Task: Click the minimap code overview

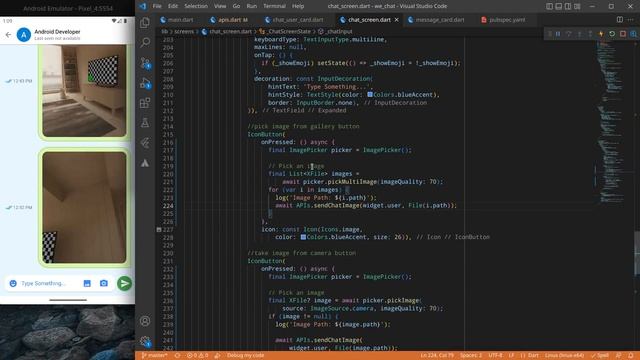Action: [x=612, y=122]
